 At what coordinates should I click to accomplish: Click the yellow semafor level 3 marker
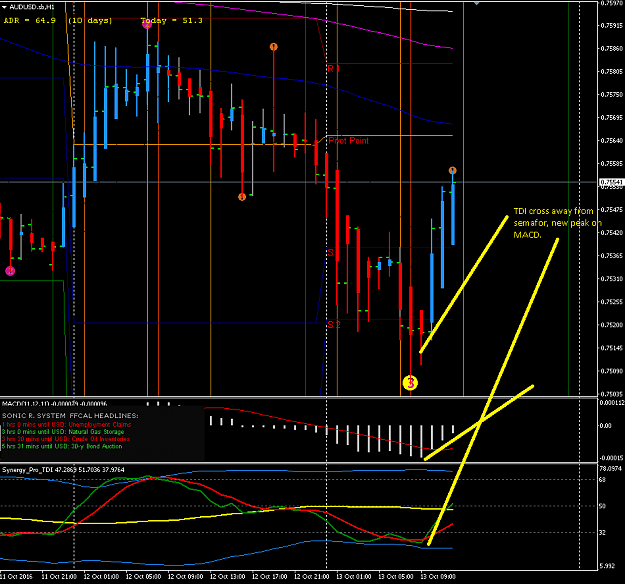[410, 383]
